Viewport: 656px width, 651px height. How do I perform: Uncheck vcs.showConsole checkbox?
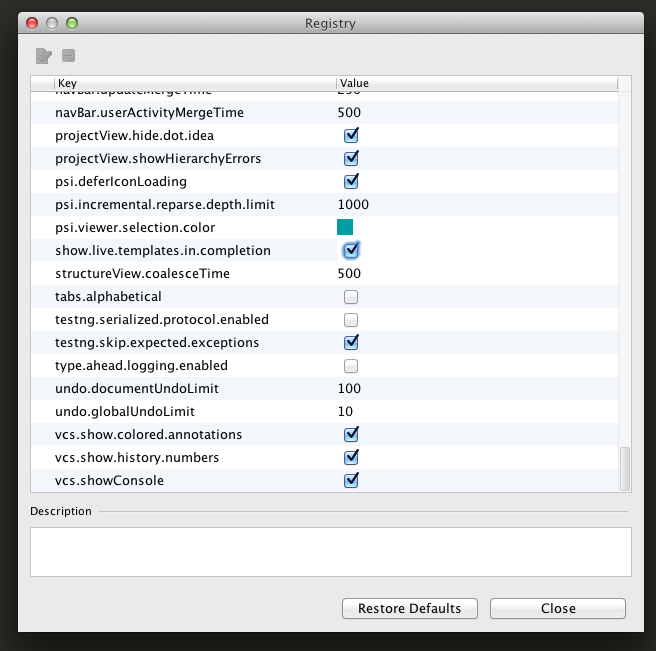coord(351,480)
